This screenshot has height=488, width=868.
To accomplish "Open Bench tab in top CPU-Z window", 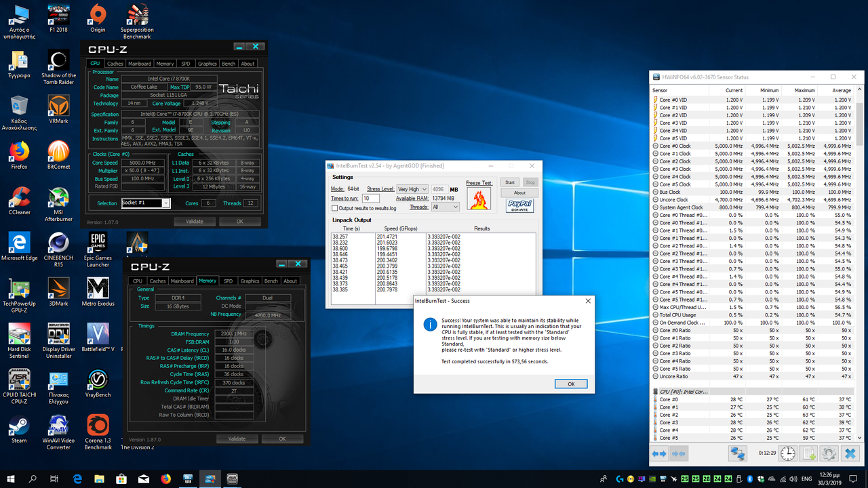I will click(229, 64).
